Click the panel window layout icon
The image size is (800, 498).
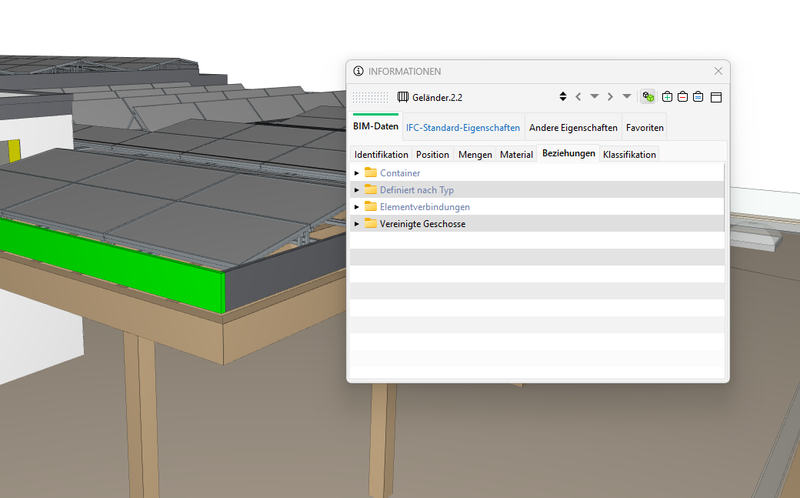(x=716, y=97)
